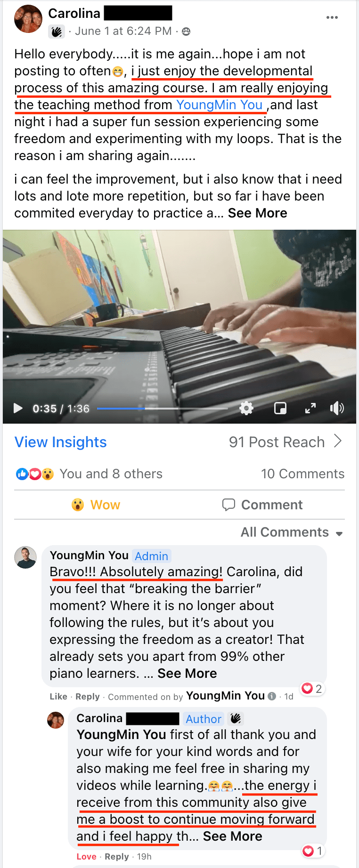Reply to Carolina's author comment

pos(117,857)
